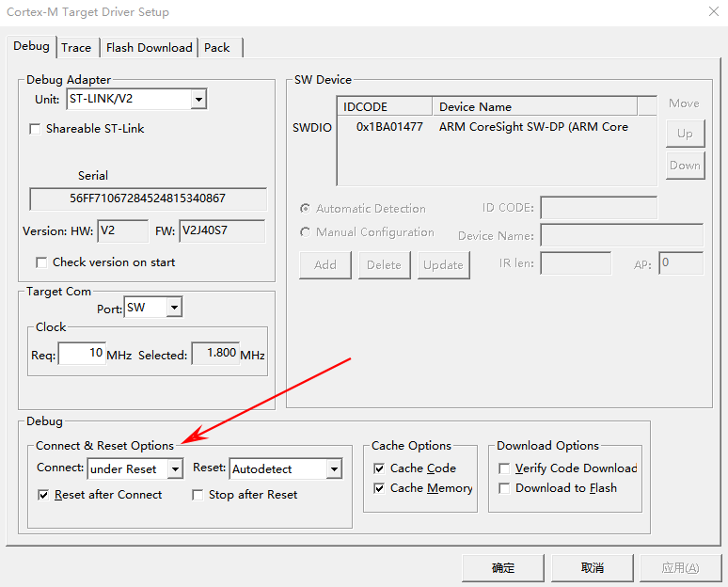Screen dimensions: 728x587
Task: Cancel with the 取消 button
Action: coord(593,568)
